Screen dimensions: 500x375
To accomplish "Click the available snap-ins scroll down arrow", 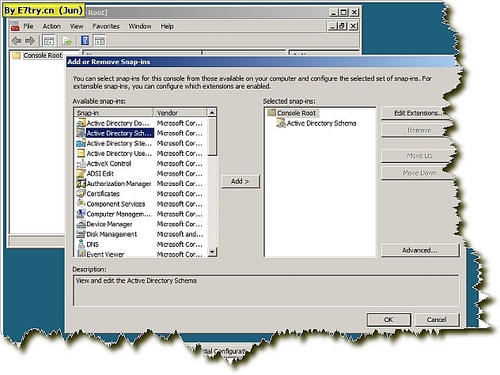I will click(x=212, y=252).
